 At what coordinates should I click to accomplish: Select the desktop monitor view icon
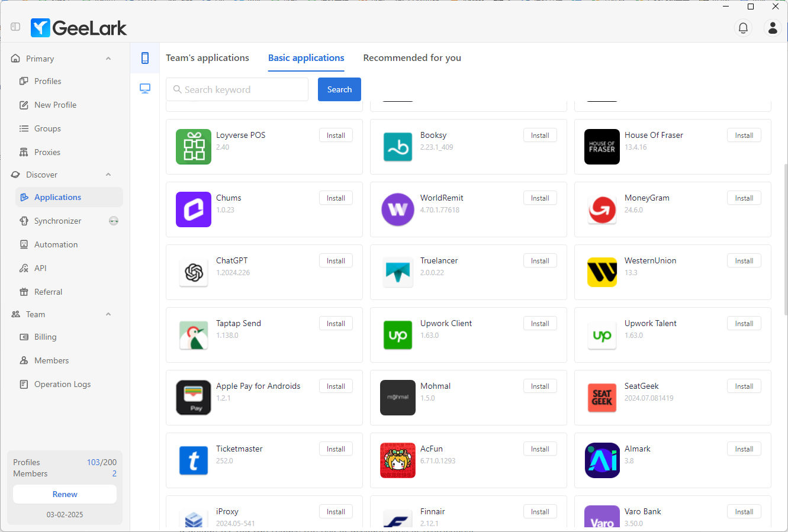tap(145, 89)
